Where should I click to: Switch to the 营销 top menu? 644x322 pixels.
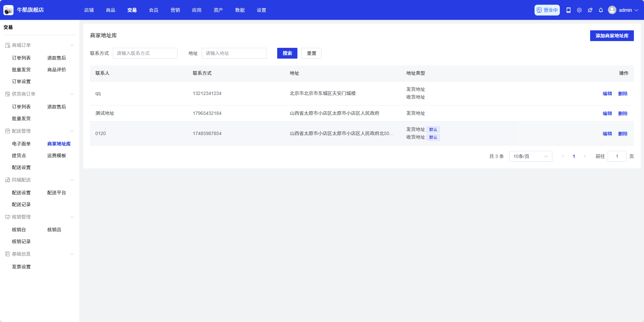[x=175, y=10]
